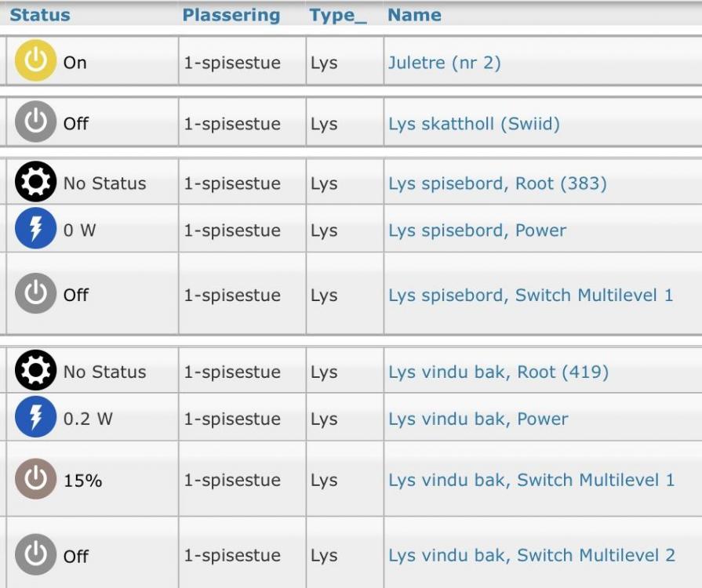Click the blue lightning icon showing 0.2 W
This screenshot has height=588, width=702.
tap(35, 418)
